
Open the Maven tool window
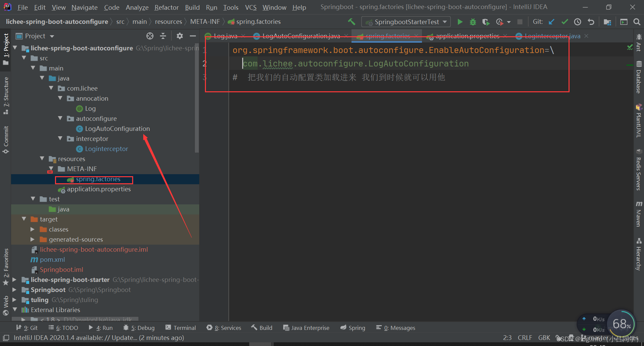tap(639, 214)
